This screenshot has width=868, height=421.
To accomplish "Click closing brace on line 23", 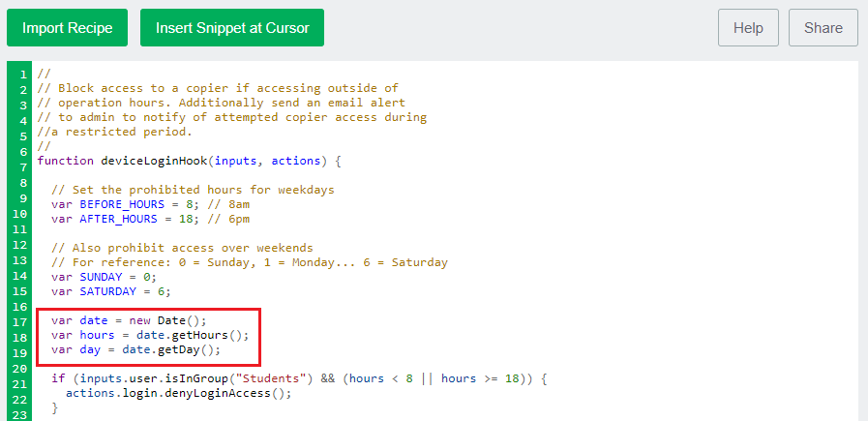I will coord(54,407).
